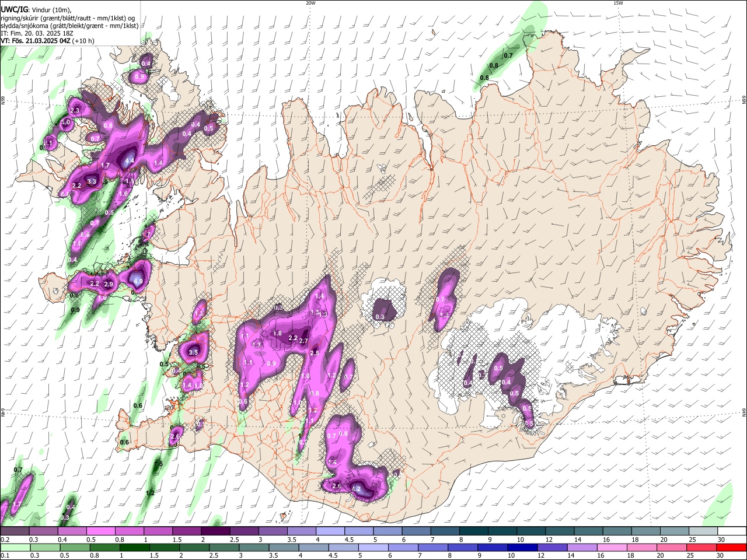Select the upper legend white swatch after 30
Viewport: 747px width, 560px height.
731,531
